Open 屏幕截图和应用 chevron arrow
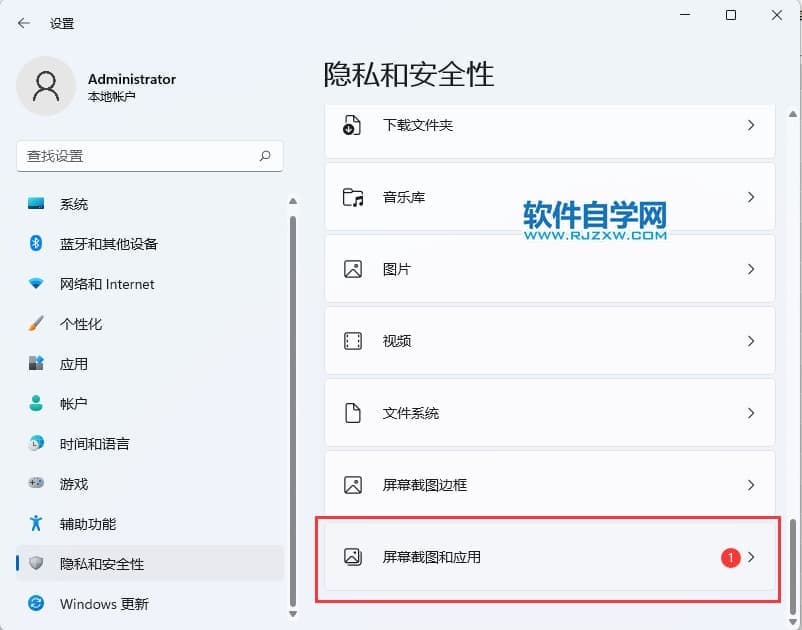 pos(751,557)
